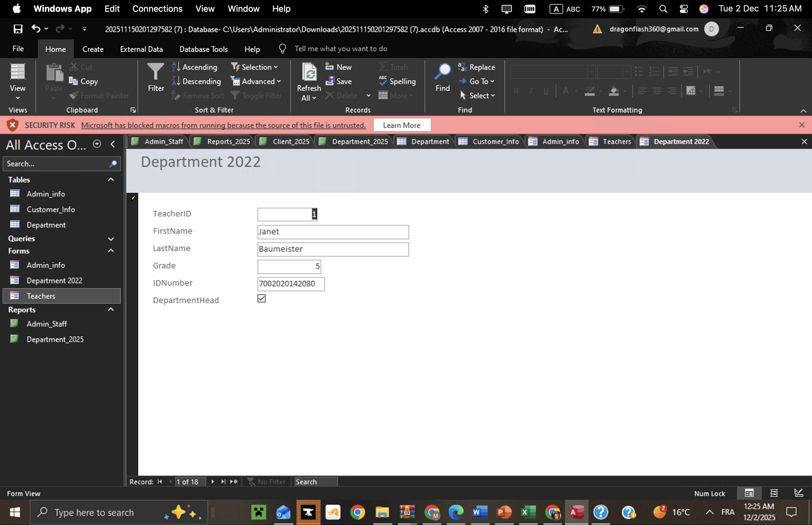Click the blocked macros security warning link
Viewport: 812px width, 525px height.
coord(223,125)
